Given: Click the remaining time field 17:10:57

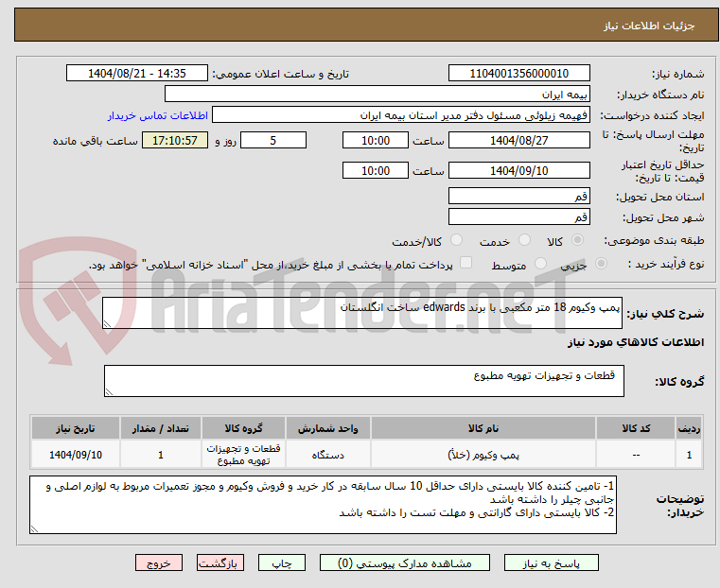Looking at the screenshot, I should pos(175,140).
